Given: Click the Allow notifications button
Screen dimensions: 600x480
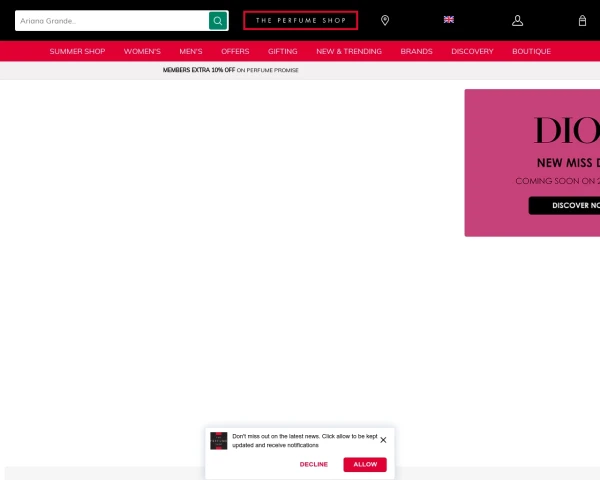Looking at the screenshot, I should coord(365,464).
